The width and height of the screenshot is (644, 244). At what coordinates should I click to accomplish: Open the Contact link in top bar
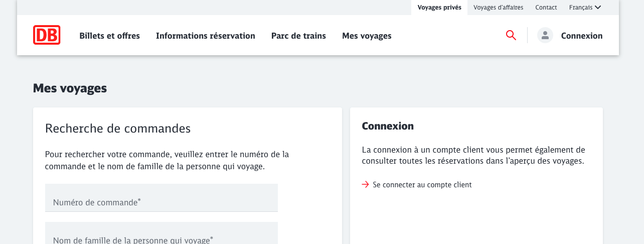tap(546, 8)
